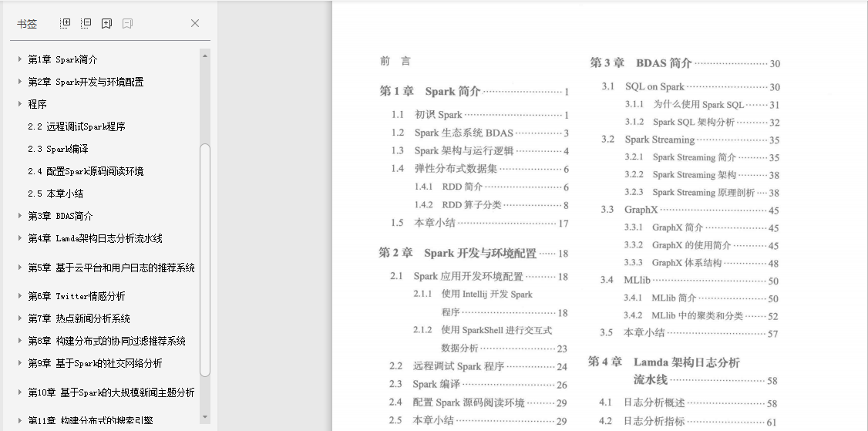Click contents line 1.4.2 RDD 算子分类
Screen dimensions: 868x431
[492, 205]
